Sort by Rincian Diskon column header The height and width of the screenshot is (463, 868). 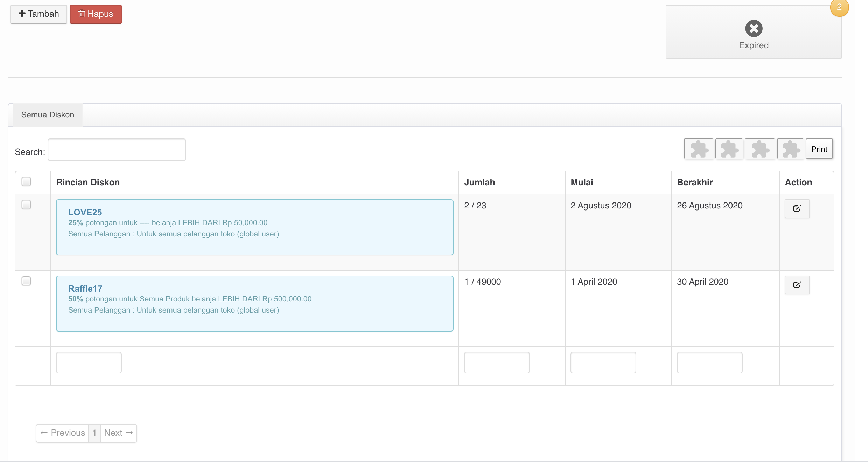pyautogui.click(x=88, y=182)
